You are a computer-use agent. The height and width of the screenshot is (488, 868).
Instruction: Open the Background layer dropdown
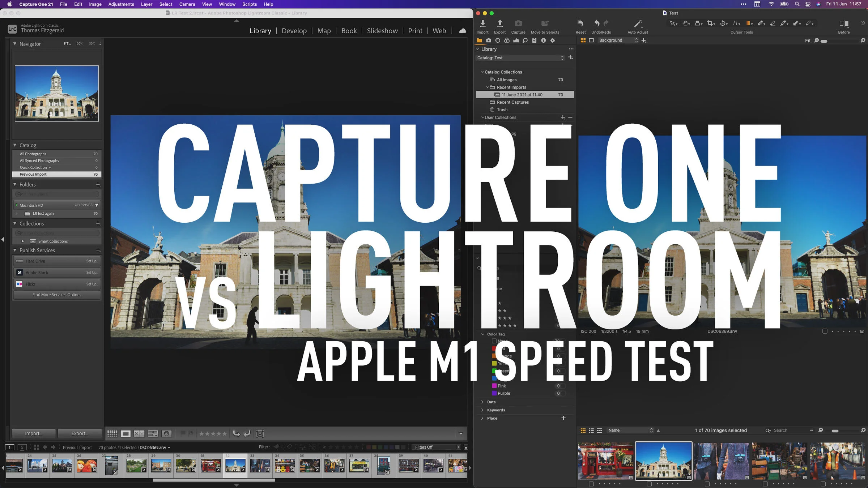[618, 40]
